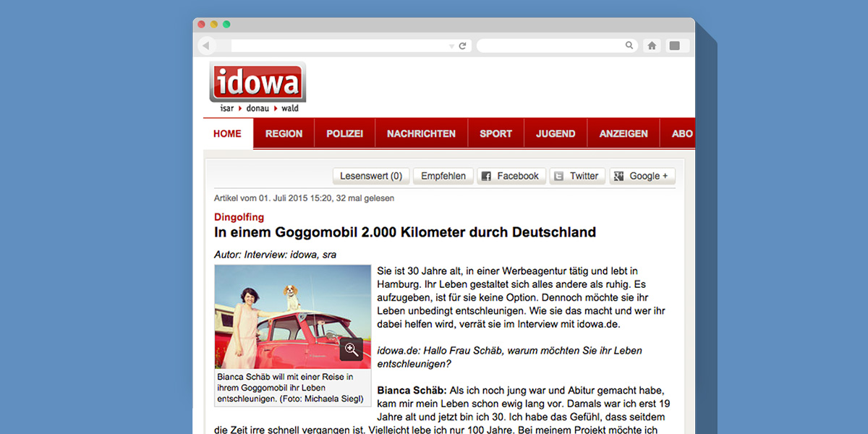Click the Dingolfing category link

click(239, 217)
